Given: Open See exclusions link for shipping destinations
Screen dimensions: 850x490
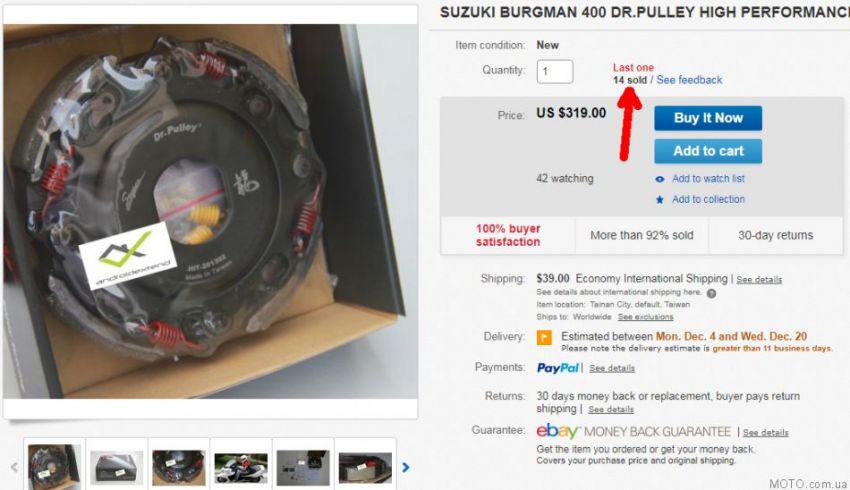Looking at the screenshot, I should [x=645, y=317].
